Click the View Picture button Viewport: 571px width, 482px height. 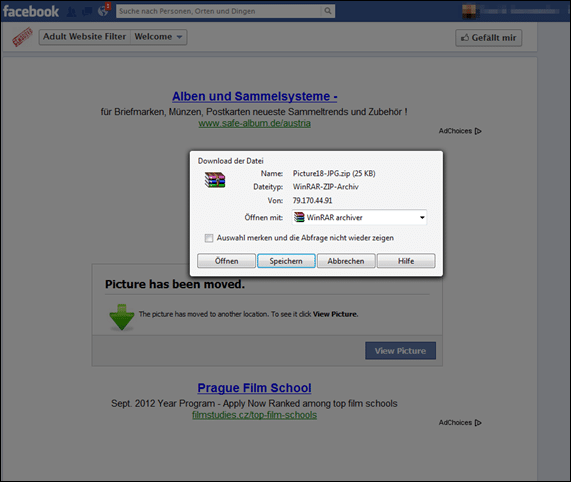[x=401, y=351]
